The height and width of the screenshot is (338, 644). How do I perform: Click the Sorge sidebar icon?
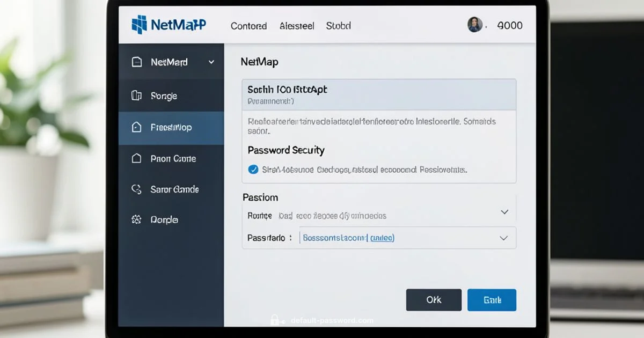coord(137,95)
